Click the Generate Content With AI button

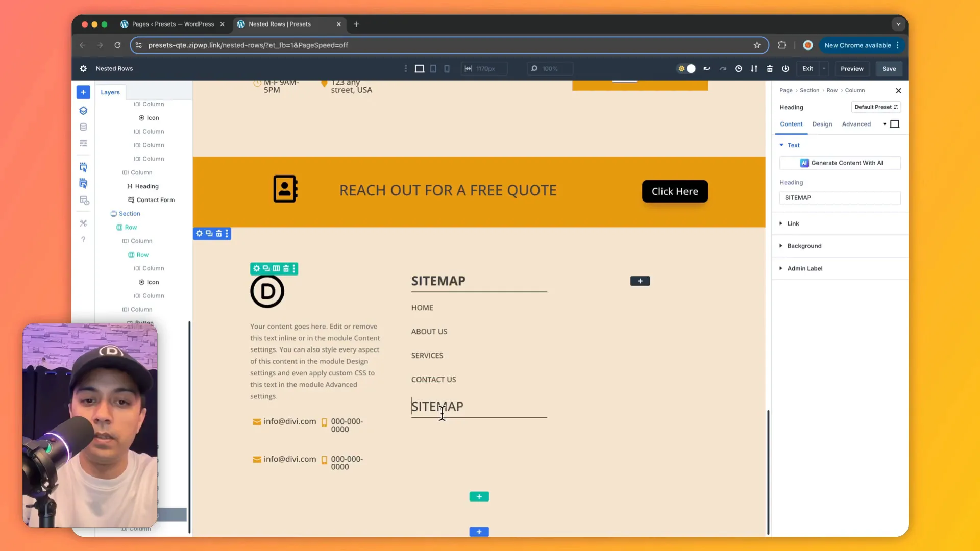[x=840, y=163]
